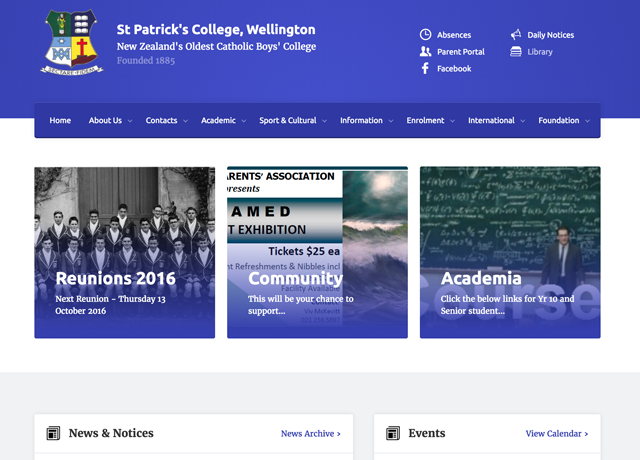Click the 'Reunions 2016' heading
This screenshot has height=460, width=640.
tap(116, 278)
